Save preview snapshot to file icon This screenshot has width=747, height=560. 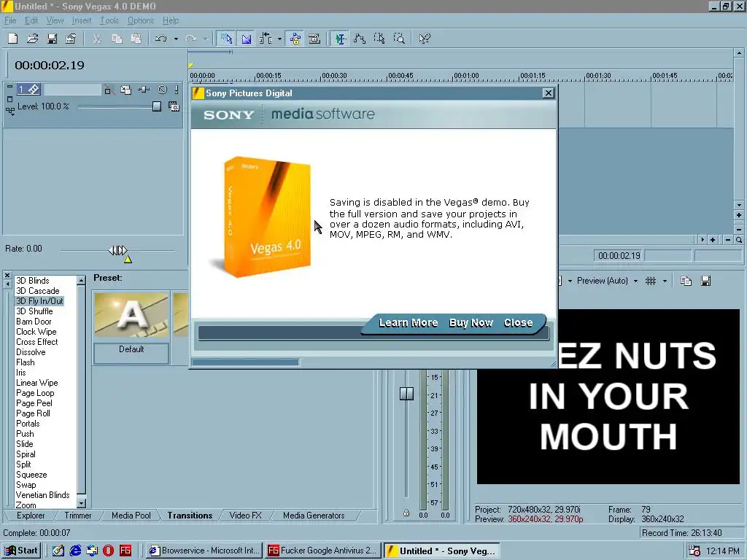pos(705,281)
